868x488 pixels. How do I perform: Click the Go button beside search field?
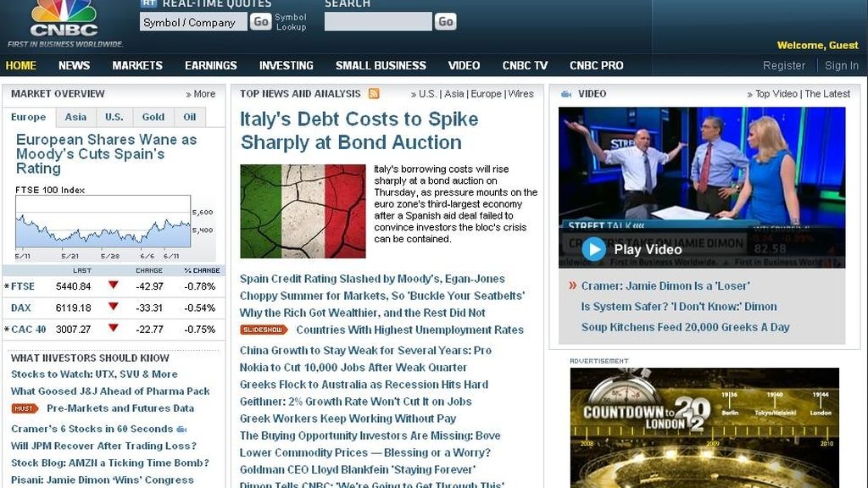pos(446,21)
